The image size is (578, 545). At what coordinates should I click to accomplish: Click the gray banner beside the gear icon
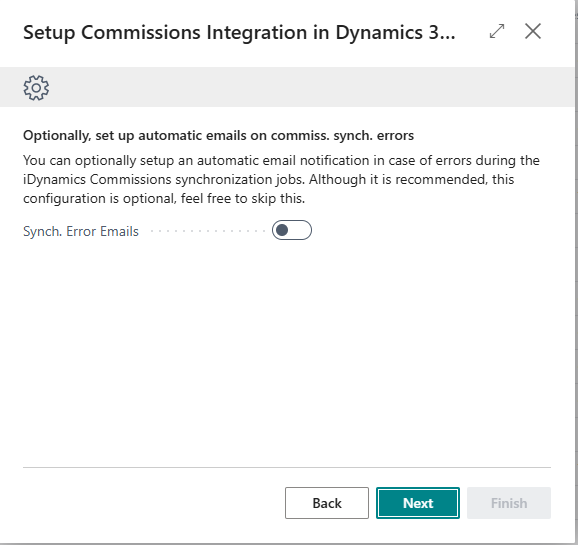310,87
